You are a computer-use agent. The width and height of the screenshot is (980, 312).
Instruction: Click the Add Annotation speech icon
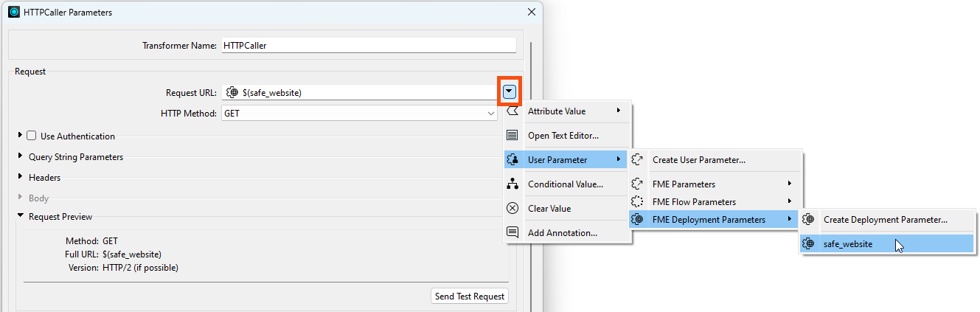point(512,232)
